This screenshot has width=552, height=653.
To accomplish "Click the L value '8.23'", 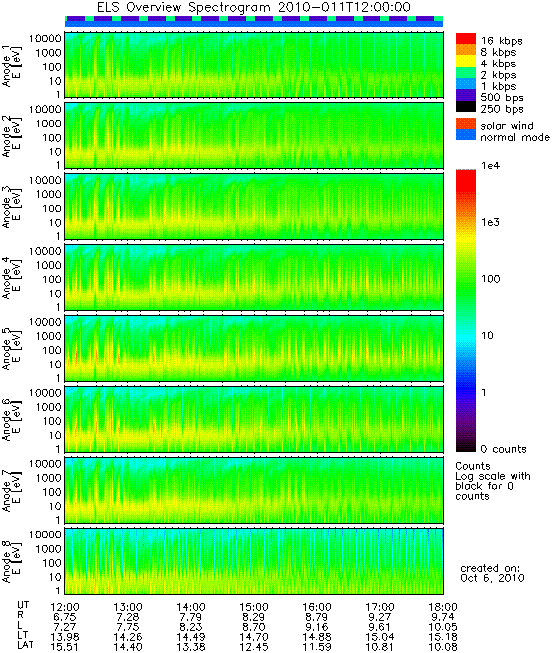I will click(x=191, y=627).
